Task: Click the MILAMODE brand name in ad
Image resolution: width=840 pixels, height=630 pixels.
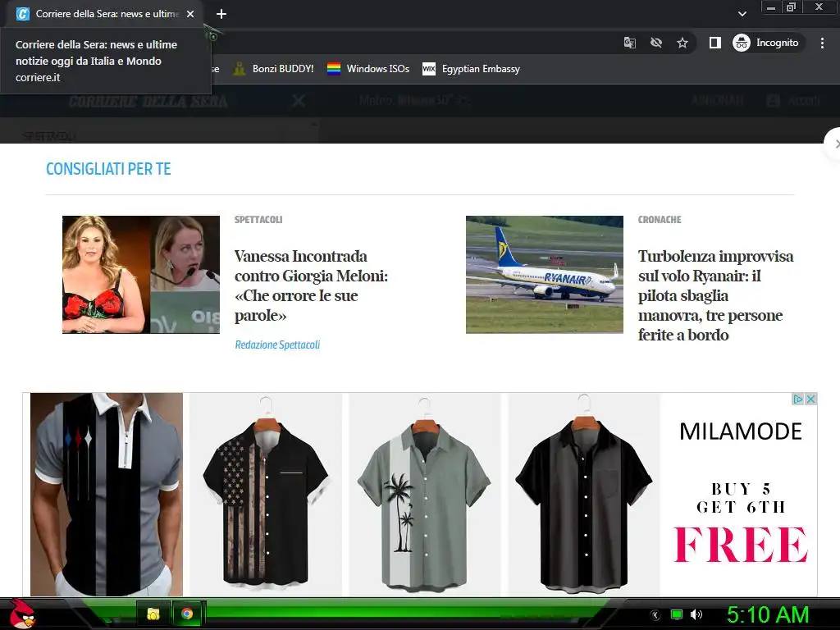Action: tap(741, 431)
